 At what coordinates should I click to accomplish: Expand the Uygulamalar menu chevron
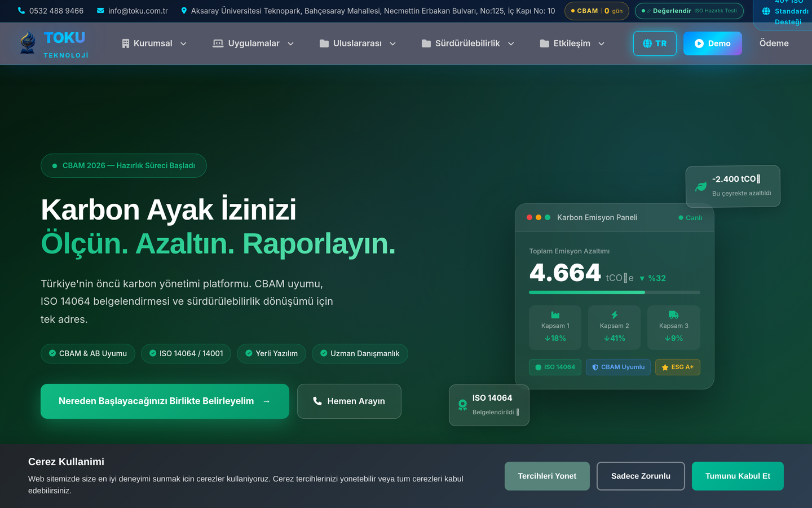tap(290, 44)
